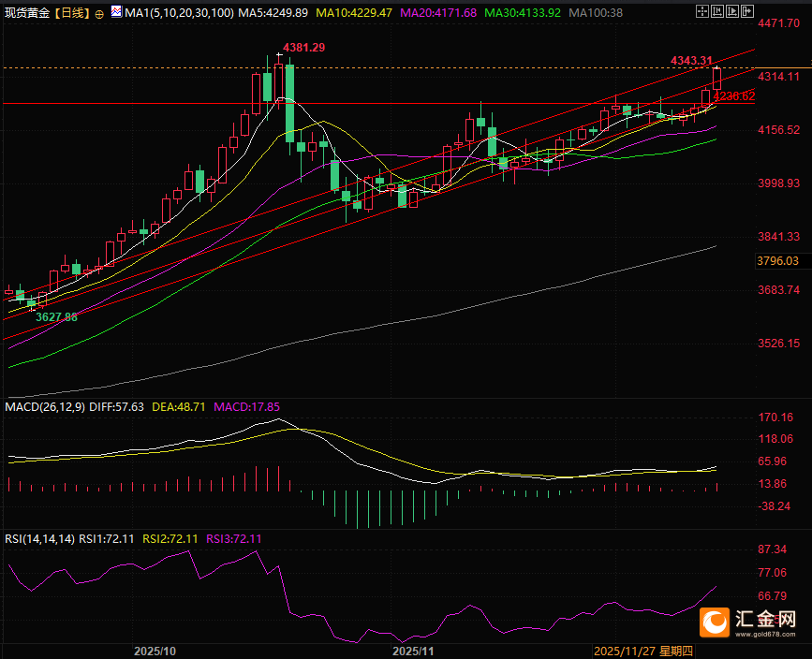Viewport: 812px width, 659px height.
Task: Click the 3841.33 price axis label
Action: pyautogui.click(x=778, y=237)
